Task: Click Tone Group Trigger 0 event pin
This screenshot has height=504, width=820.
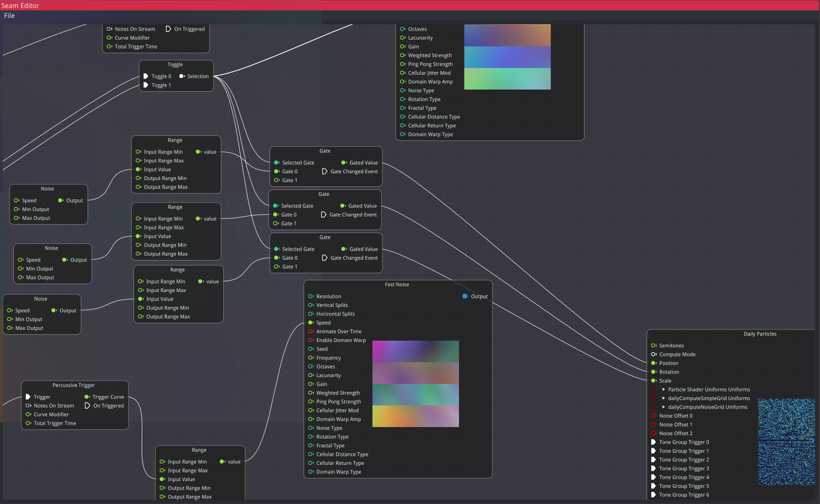Action: pyautogui.click(x=653, y=442)
